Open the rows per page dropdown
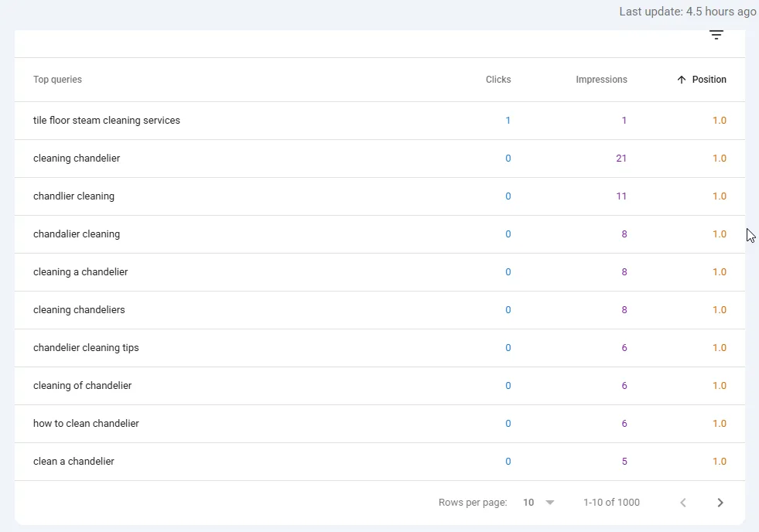 (x=538, y=503)
